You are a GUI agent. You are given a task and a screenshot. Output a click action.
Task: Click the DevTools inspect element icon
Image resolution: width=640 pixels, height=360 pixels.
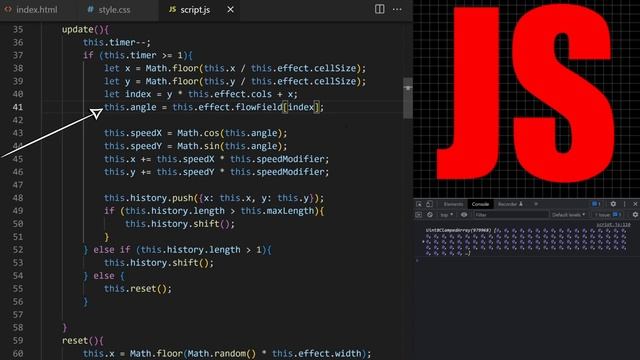click(x=419, y=204)
